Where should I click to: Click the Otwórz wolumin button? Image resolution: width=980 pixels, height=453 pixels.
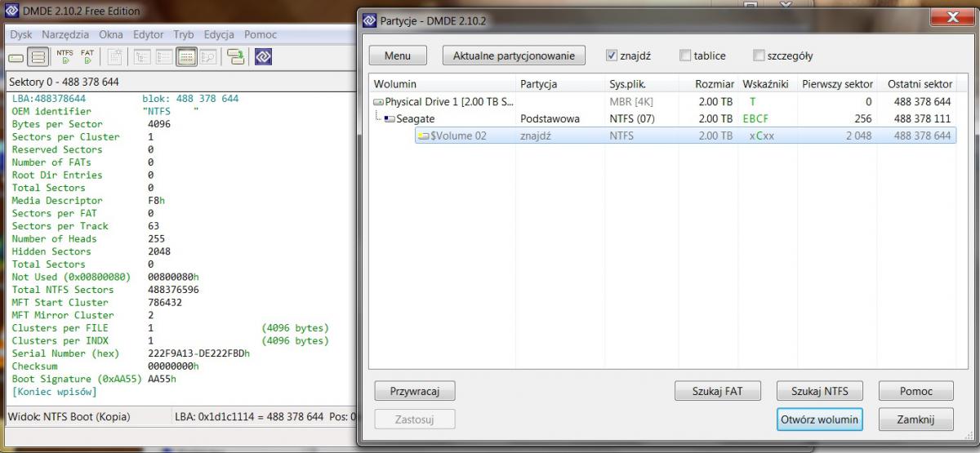(x=819, y=420)
